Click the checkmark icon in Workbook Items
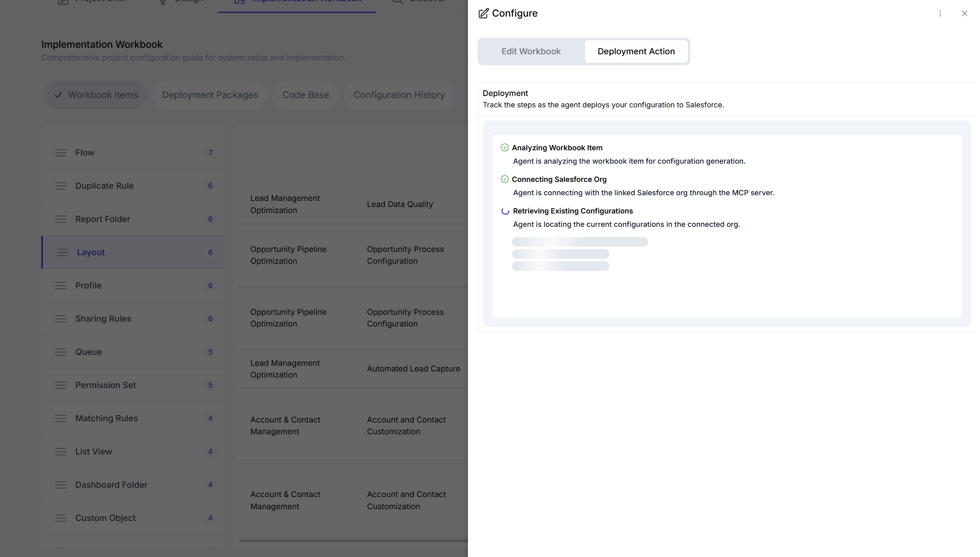Image resolution: width=980 pixels, height=557 pixels. point(58,95)
